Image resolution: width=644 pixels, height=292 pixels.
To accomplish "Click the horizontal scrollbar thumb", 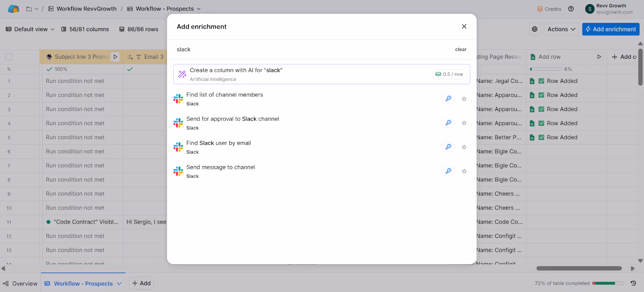I will click(579, 268).
